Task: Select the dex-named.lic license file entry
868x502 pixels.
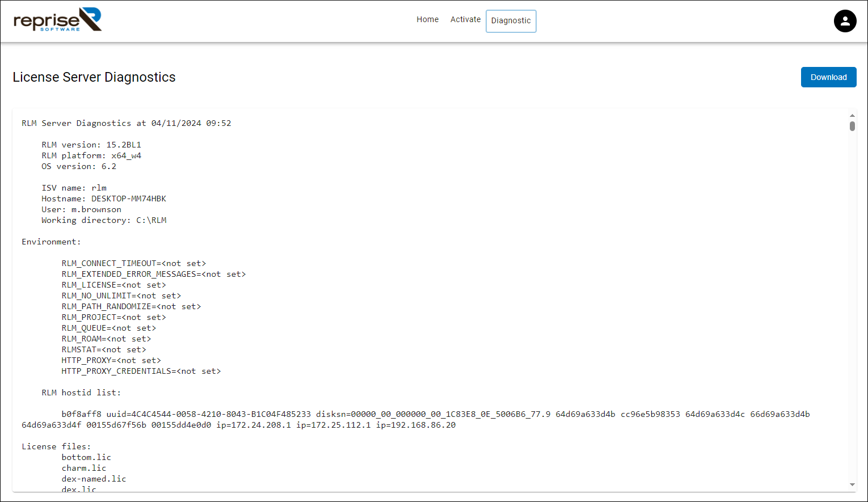Action: coord(94,478)
